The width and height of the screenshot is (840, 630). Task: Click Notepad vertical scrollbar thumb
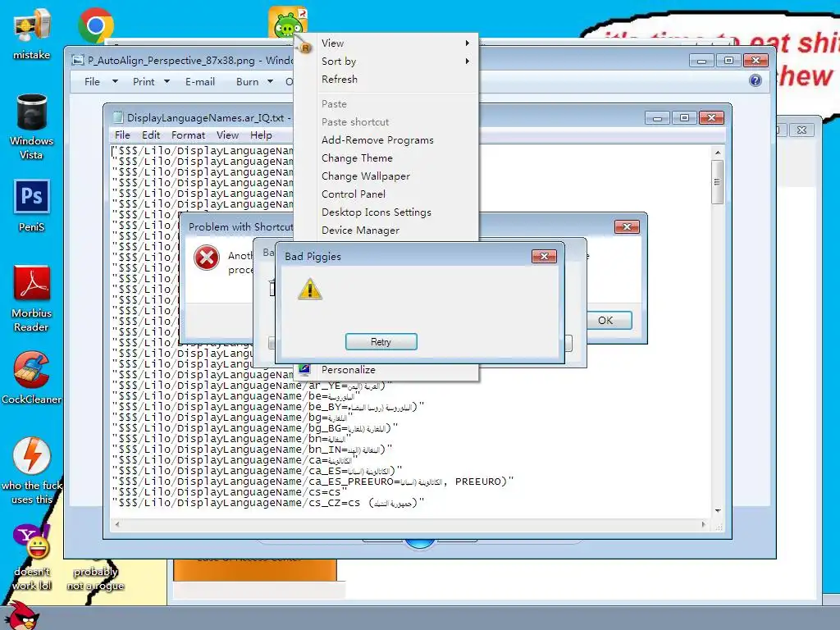click(717, 182)
